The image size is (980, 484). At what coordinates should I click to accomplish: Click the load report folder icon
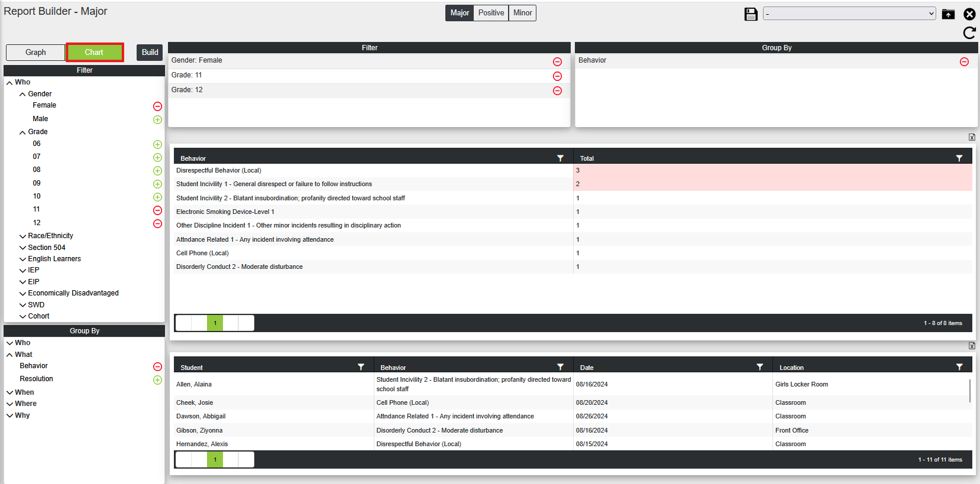point(948,14)
